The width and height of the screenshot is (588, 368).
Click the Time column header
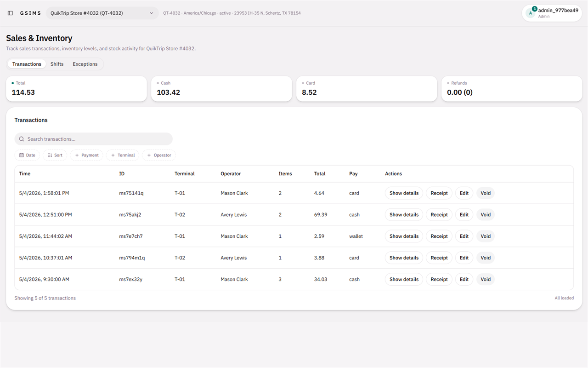point(25,174)
